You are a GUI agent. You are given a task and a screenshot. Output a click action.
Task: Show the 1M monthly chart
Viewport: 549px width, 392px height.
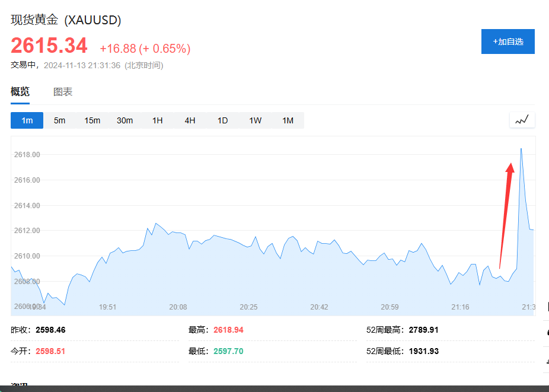pos(288,120)
